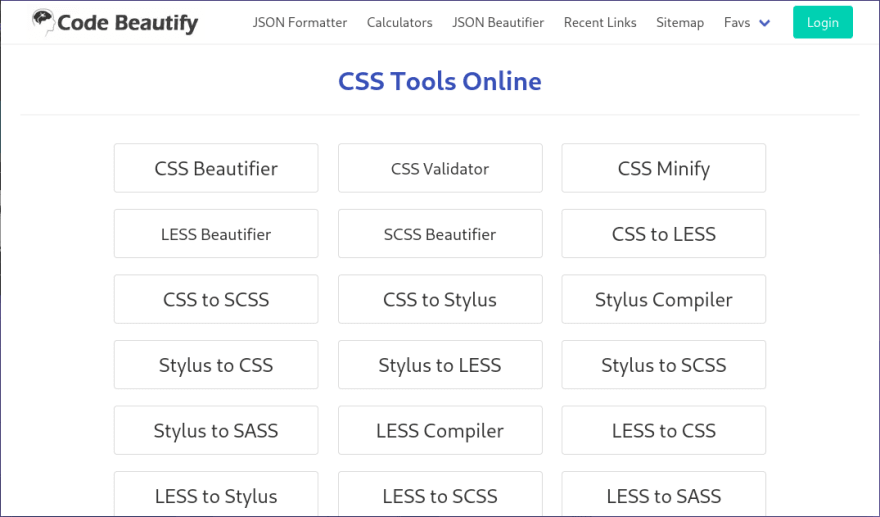Image resolution: width=880 pixels, height=517 pixels.
Task: Open the JSON Formatter menu item
Action: pyautogui.click(x=299, y=22)
